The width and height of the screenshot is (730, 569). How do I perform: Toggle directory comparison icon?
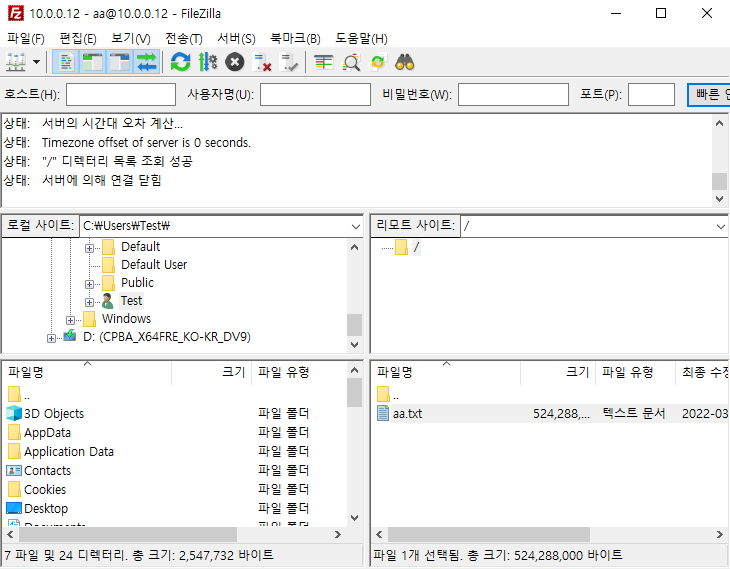click(351, 62)
